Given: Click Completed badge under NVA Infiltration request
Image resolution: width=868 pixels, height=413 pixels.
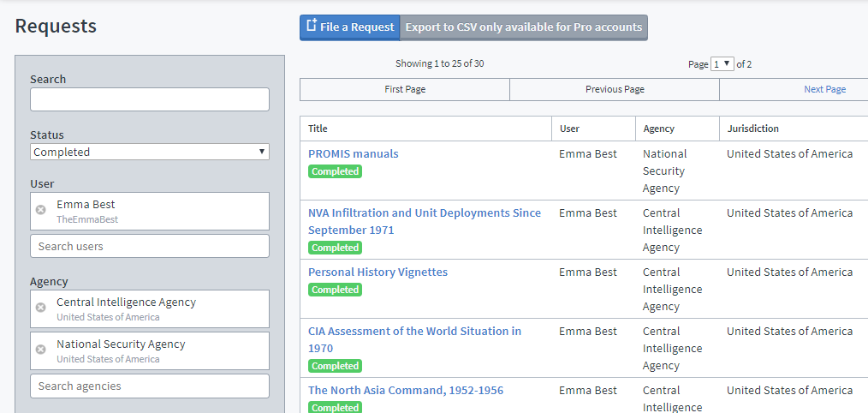Looking at the screenshot, I should point(335,248).
